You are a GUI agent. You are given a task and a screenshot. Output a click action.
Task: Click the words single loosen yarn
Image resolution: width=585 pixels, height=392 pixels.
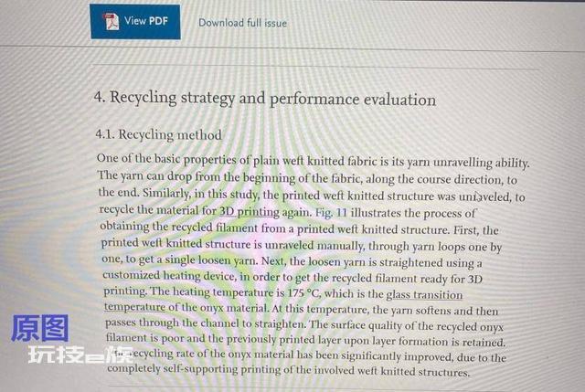[211, 260]
